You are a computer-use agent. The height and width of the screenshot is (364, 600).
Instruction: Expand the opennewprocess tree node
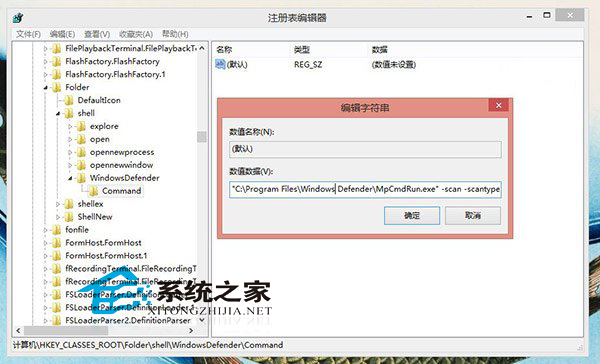70,152
